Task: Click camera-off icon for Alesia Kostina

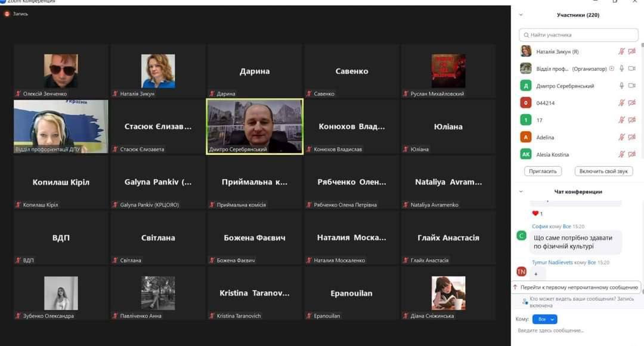Action: (631, 155)
